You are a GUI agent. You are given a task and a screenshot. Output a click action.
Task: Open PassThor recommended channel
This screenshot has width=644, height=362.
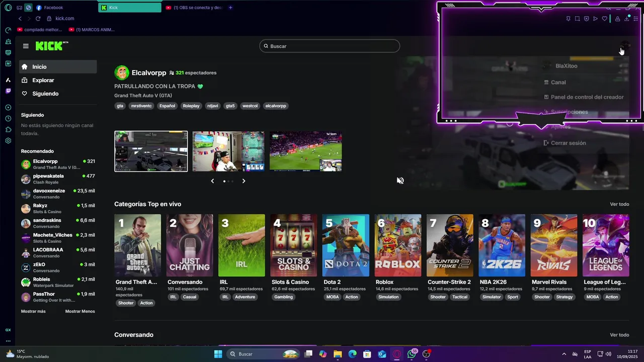coord(58,297)
